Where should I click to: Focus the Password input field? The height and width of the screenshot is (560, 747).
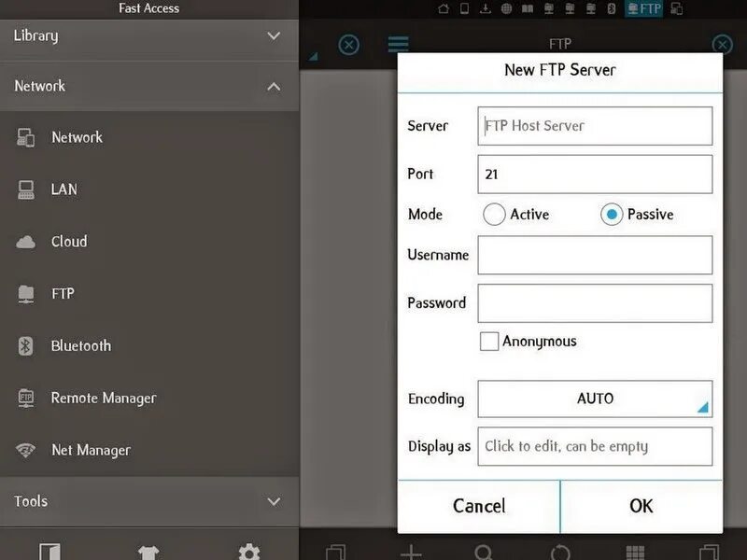[595, 303]
